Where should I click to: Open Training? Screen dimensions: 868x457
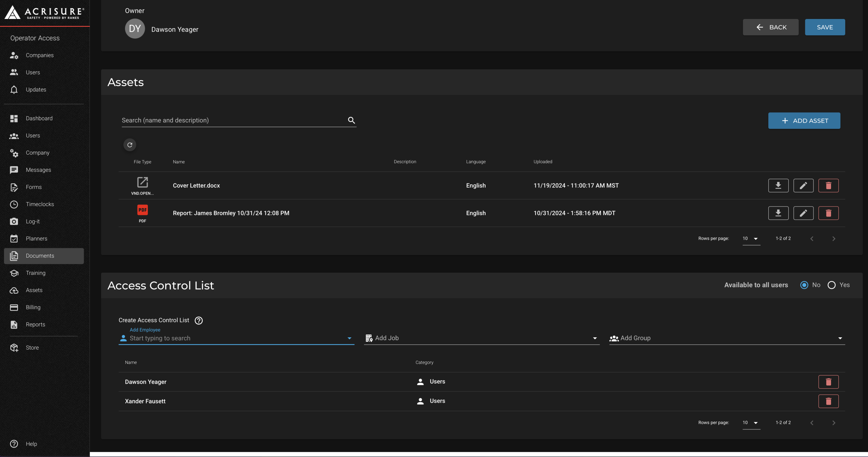pyautogui.click(x=44, y=273)
